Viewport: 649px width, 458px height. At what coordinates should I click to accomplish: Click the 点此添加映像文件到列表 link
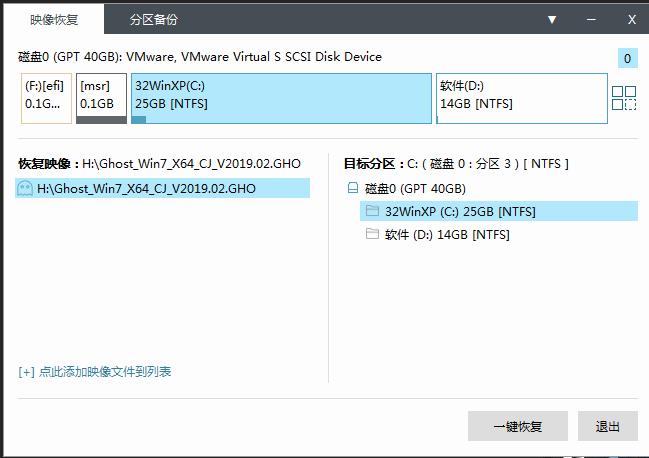95,372
